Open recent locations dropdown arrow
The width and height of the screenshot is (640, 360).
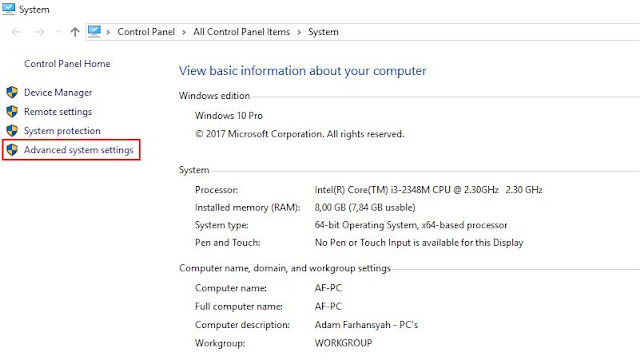(58, 31)
